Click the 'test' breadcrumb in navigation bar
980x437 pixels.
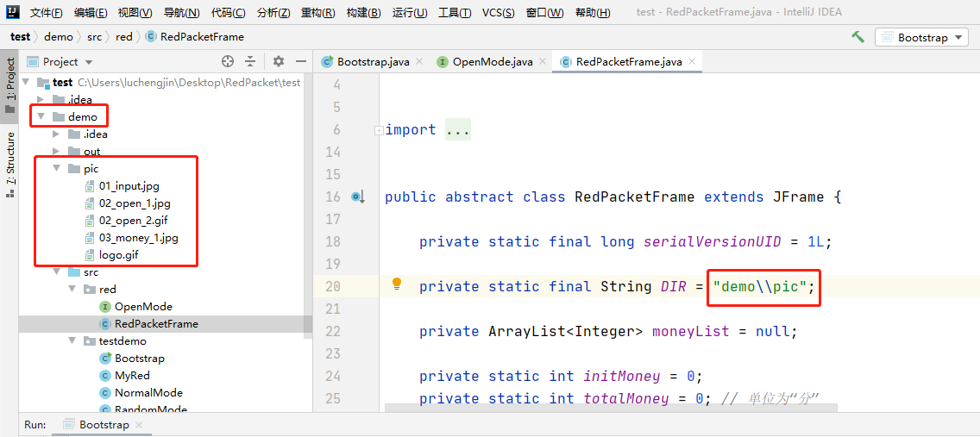point(20,37)
